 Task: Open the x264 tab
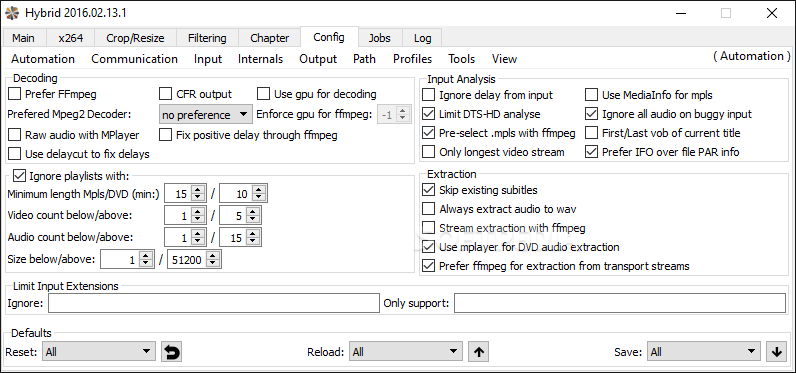point(70,38)
